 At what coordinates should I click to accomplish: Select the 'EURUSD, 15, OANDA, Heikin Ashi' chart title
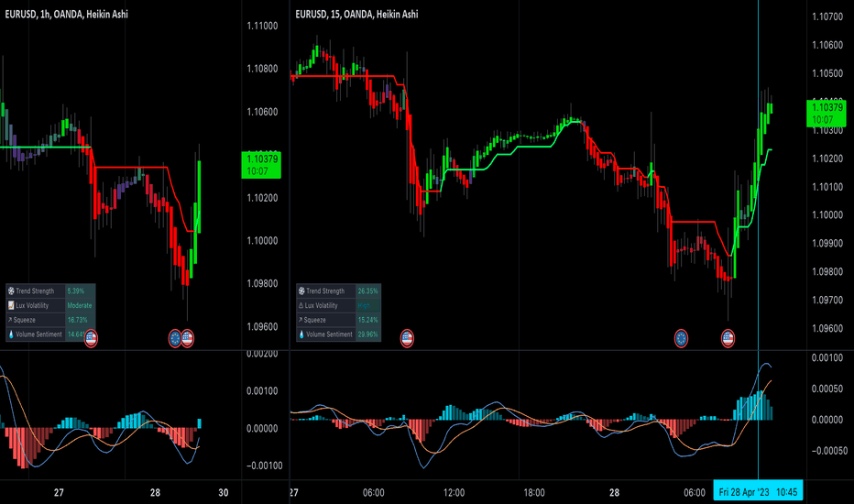(356, 14)
